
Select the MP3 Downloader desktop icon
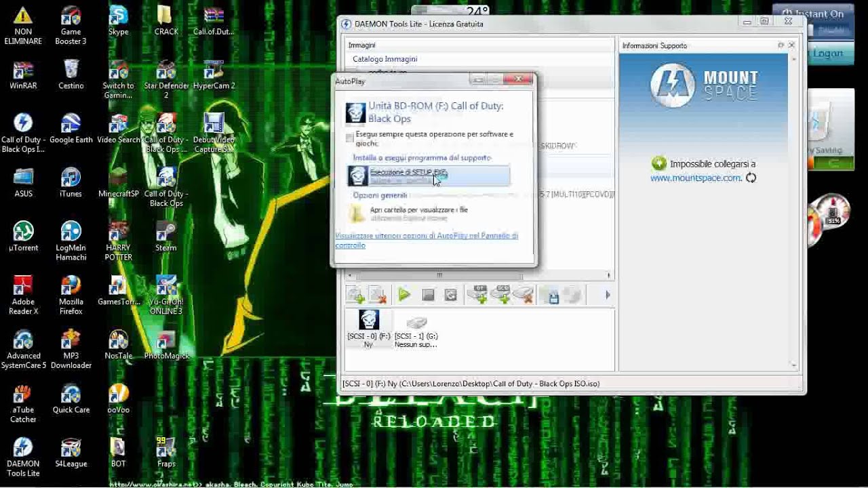pyautogui.click(x=71, y=349)
